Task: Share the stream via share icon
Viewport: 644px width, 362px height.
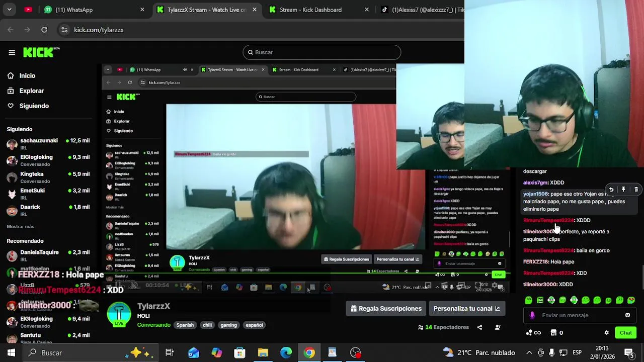Action: 479,327
